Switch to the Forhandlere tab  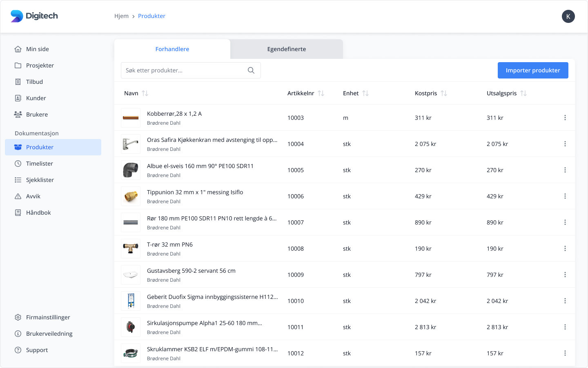point(172,49)
